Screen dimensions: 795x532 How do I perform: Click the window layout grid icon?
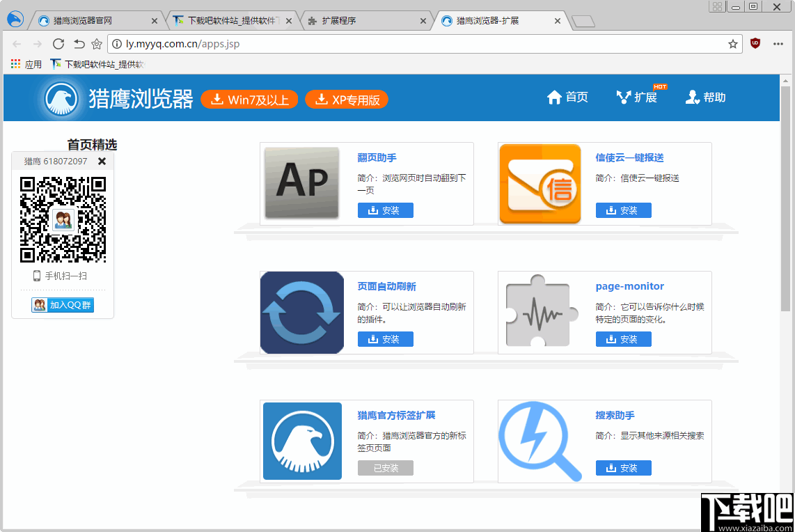coord(717,6)
